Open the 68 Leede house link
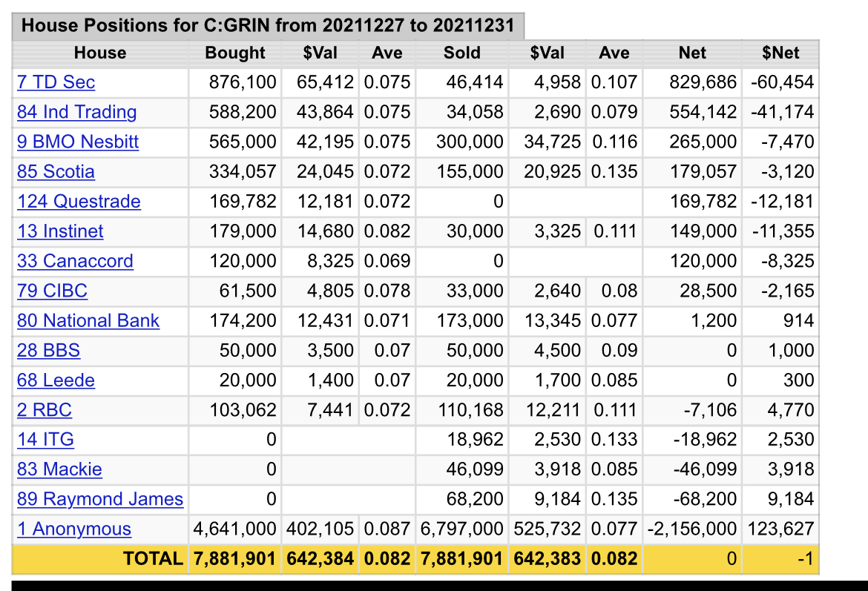This screenshot has width=868, height=591. point(56,380)
